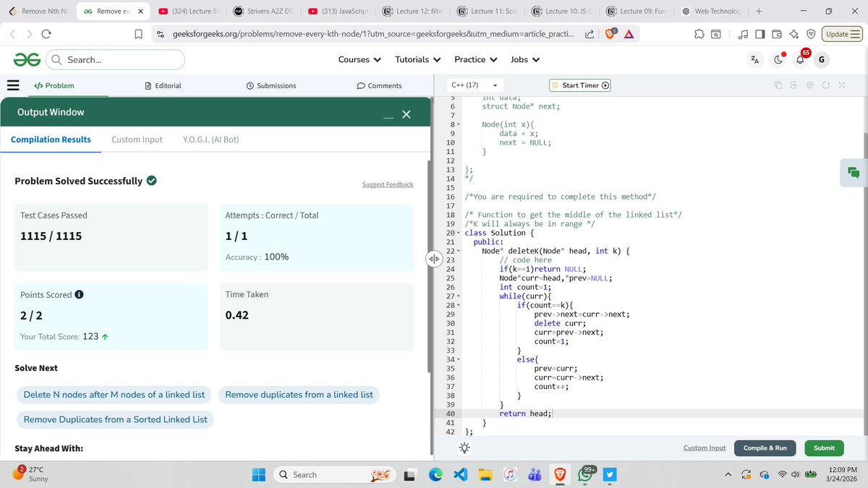
Task: Open the Comments tab
Action: (380, 85)
